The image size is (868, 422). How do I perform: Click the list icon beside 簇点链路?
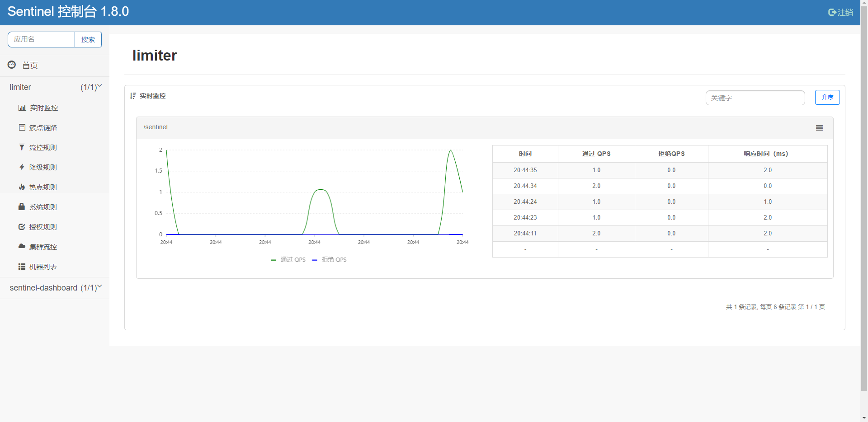[22, 127]
